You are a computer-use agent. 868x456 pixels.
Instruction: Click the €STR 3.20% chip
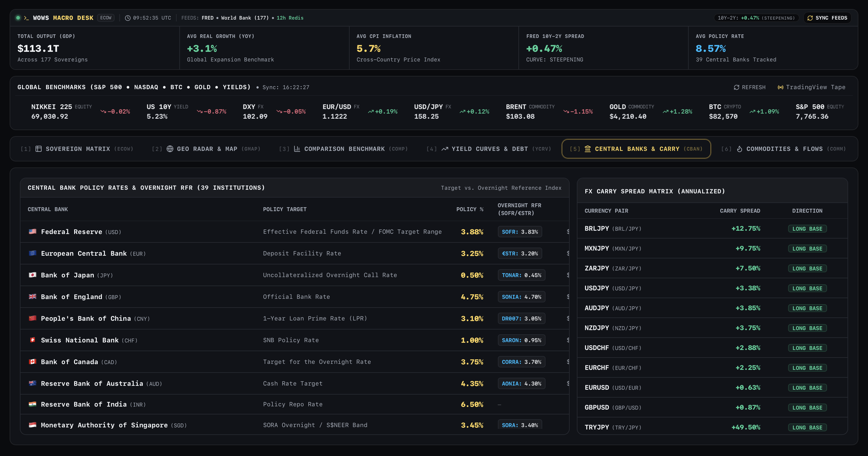tap(520, 253)
